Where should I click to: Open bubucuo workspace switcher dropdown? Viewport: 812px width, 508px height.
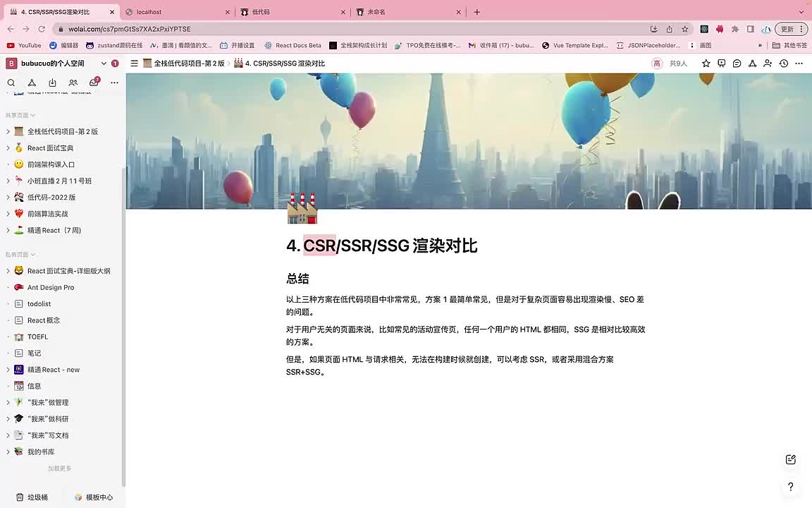tap(104, 64)
